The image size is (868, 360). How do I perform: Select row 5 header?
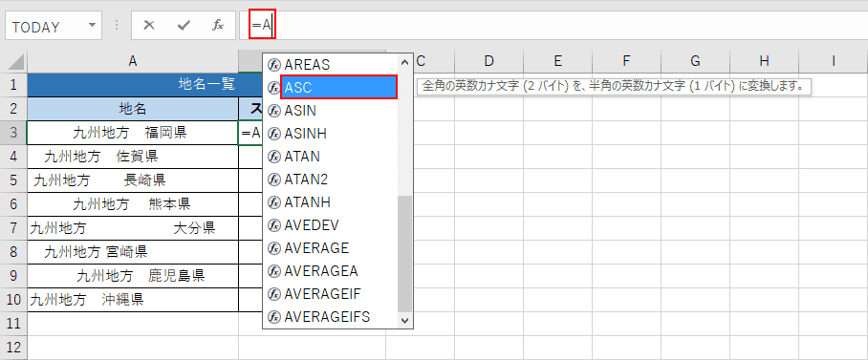tap(13, 180)
